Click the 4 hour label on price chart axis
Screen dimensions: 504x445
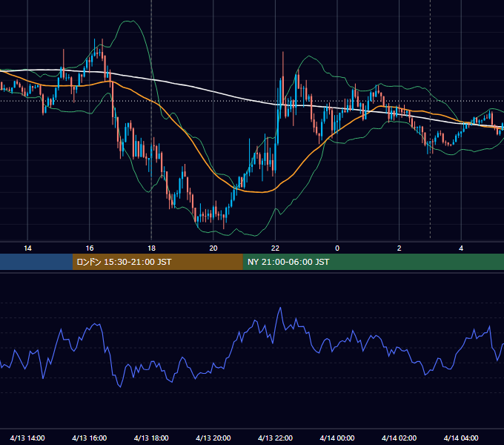461,248
